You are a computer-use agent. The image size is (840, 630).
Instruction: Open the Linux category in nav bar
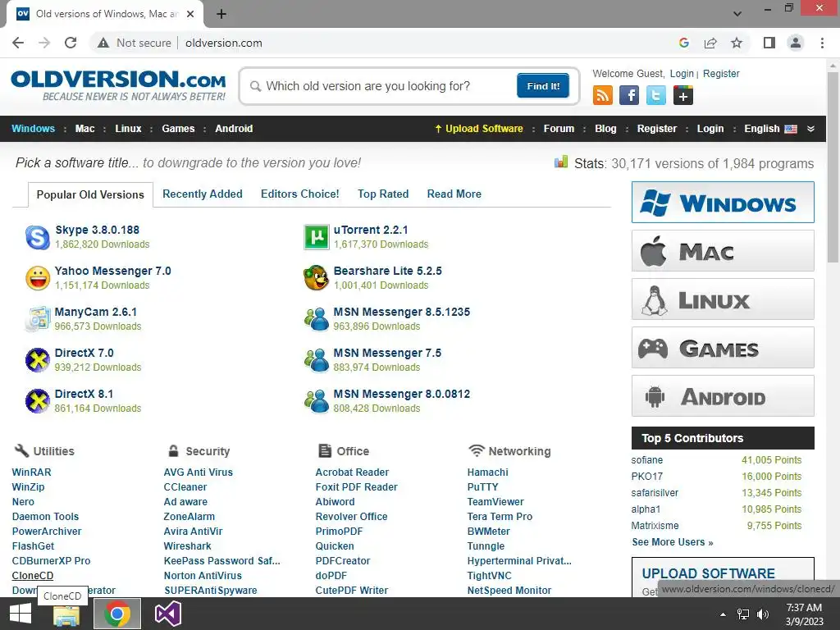click(x=128, y=129)
